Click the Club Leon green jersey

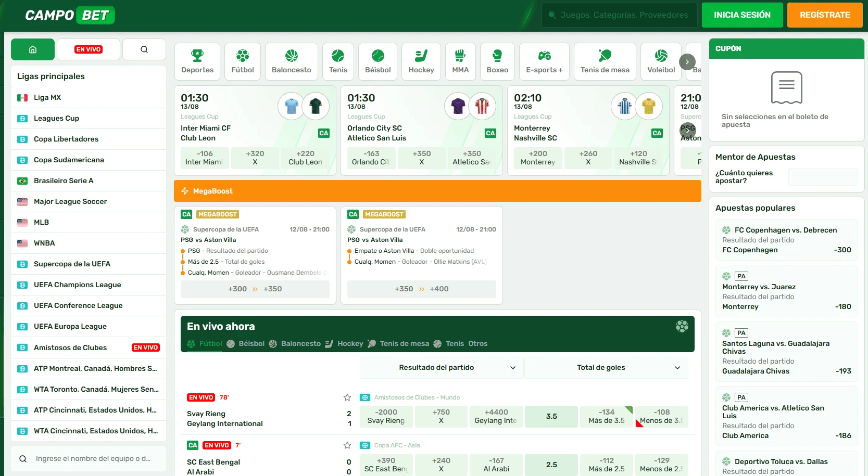tap(316, 106)
